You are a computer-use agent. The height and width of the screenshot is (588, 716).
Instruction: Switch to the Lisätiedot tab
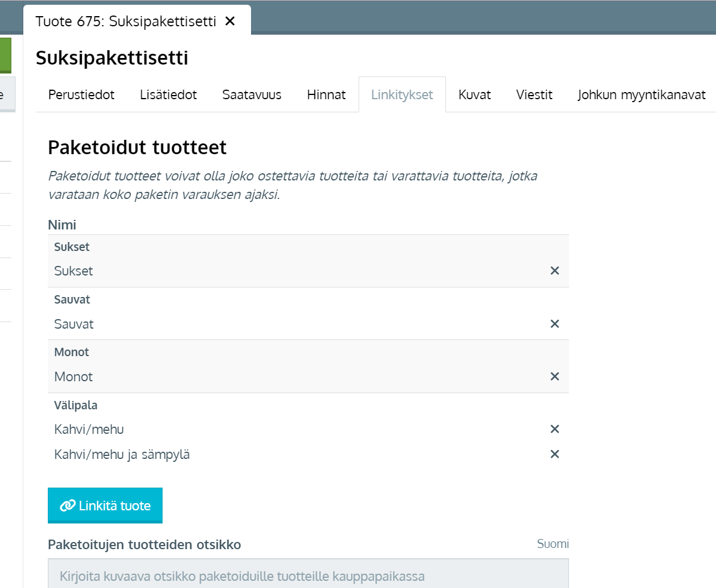[x=169, y=94]
